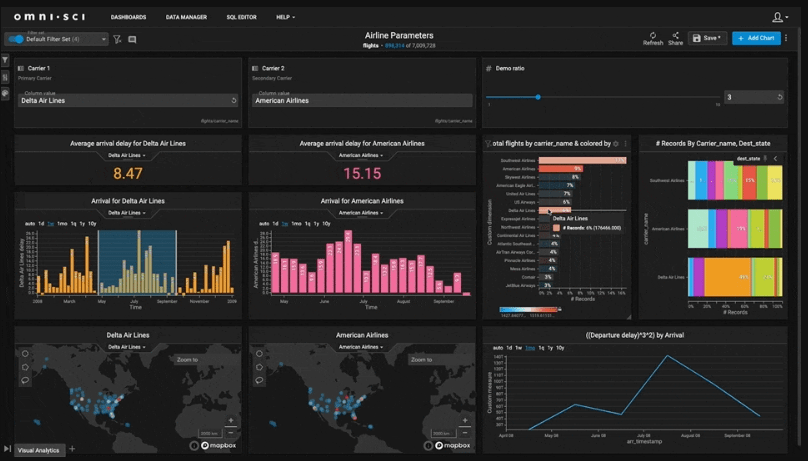Click Carrier 2 column value field
Screen dimensions: 808x461
[362, 100]
